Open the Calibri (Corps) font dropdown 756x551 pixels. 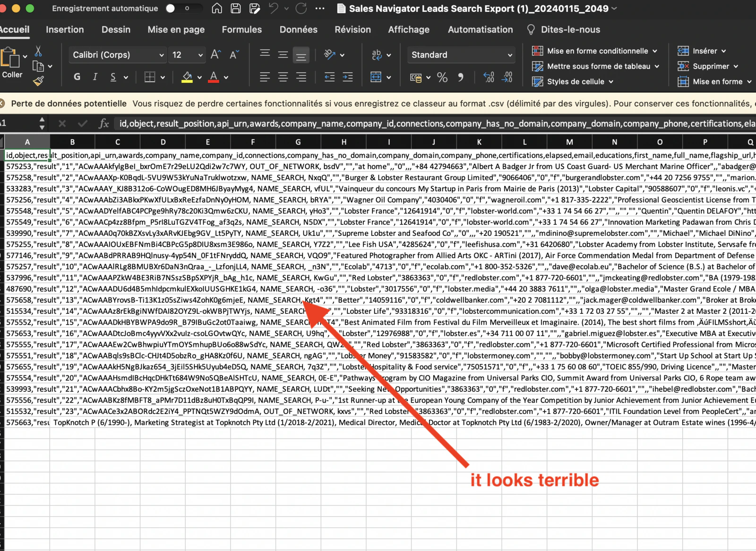click(118, 55)
